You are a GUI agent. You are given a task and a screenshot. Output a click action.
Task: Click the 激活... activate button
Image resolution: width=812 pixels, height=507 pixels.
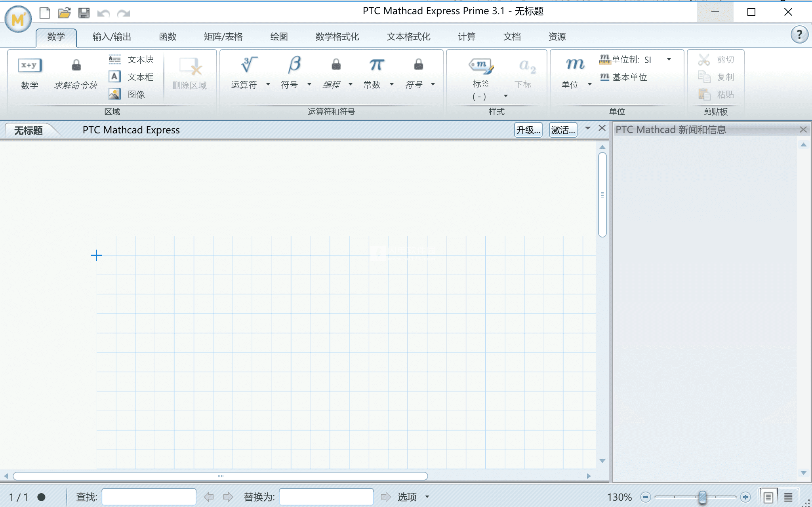[563, 130]
